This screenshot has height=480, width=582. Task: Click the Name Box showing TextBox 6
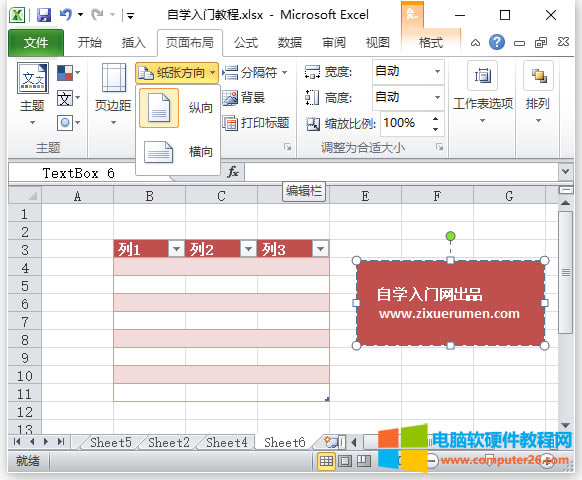[78, 173]
